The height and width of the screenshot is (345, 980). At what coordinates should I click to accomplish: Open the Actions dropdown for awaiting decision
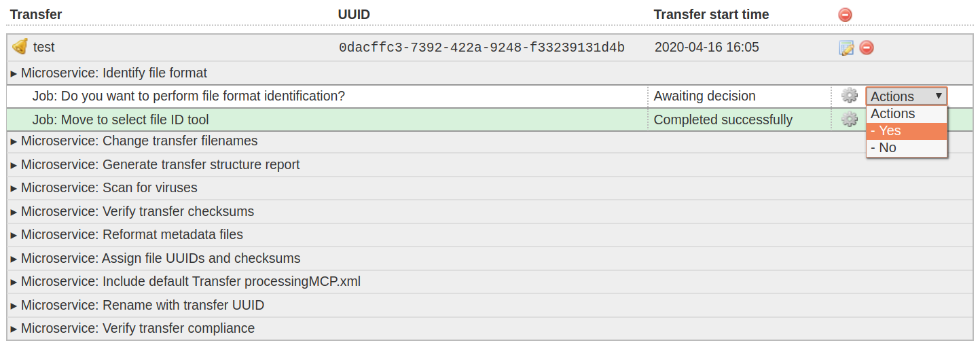(906, 96)
